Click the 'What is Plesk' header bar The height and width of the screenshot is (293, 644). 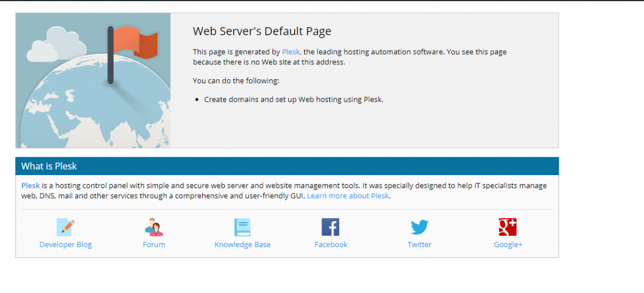pyautogui.click(x=287, y=166)
